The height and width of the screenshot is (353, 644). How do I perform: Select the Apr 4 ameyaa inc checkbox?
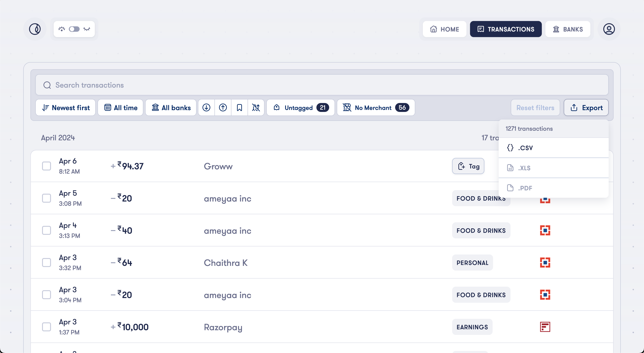point(47,230)
